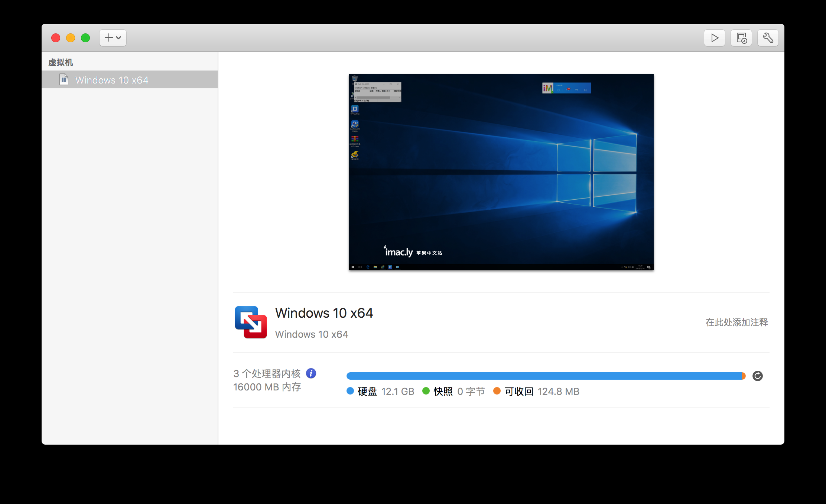Zoom window with green button
Image resolution: width=826 pixels, height=504 pixels.
(x=85, y=38)
